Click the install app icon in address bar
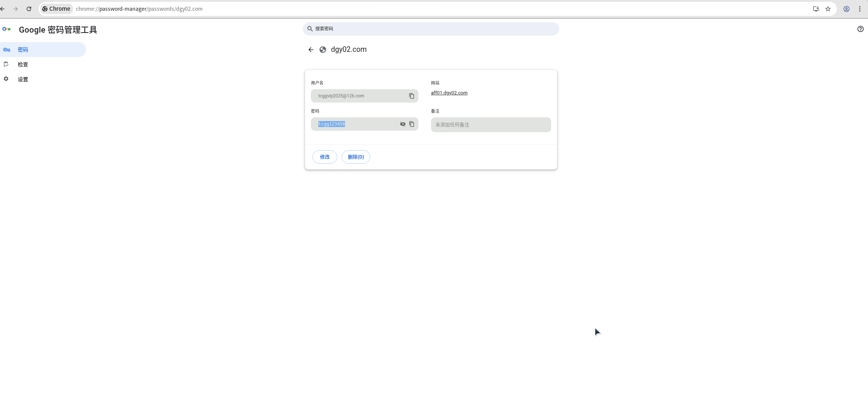The image size is (868, 394). coord(816,9)
